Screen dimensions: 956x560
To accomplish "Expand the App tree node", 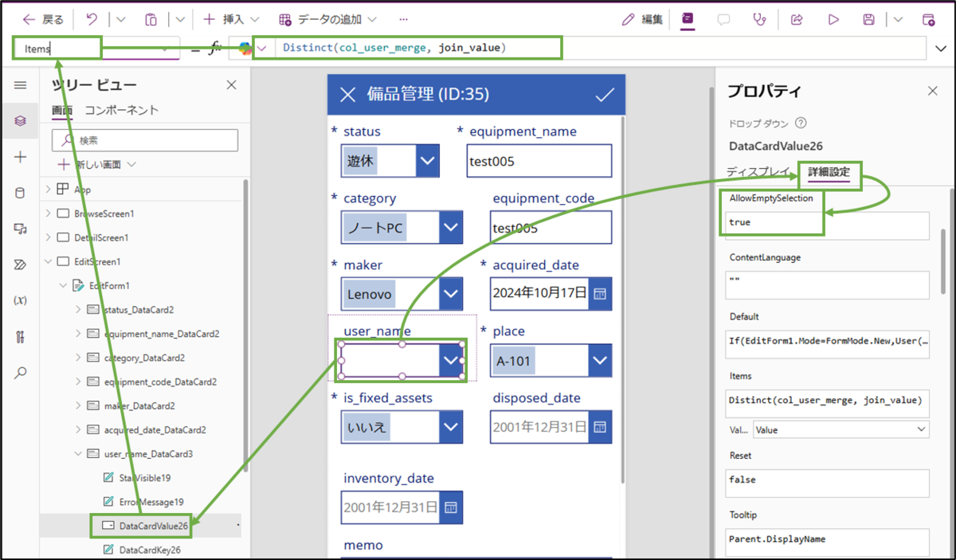I will pos(48,190).
